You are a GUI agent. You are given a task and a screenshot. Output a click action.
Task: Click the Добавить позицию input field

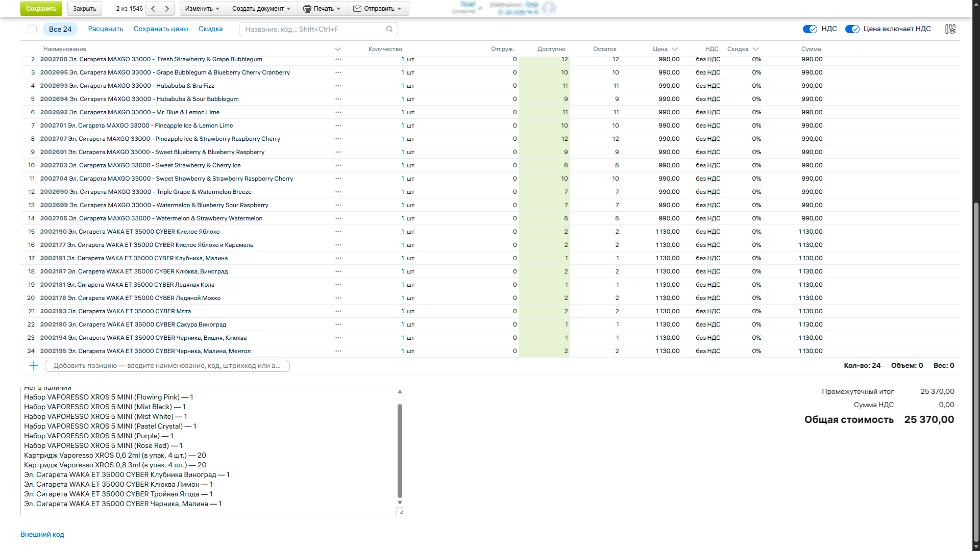pyautogui.click(x=167, y=366)
